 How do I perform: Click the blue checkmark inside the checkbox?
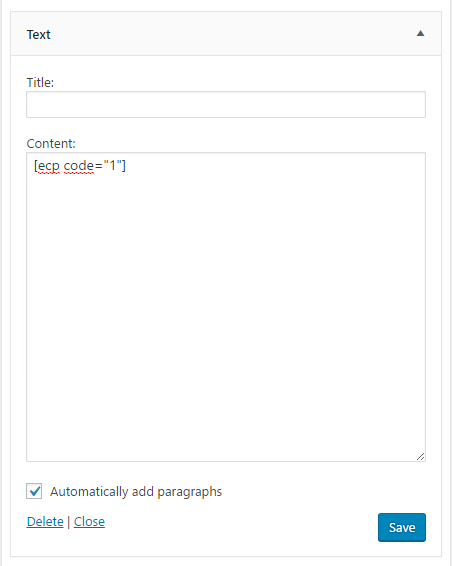tap(35, 491)
